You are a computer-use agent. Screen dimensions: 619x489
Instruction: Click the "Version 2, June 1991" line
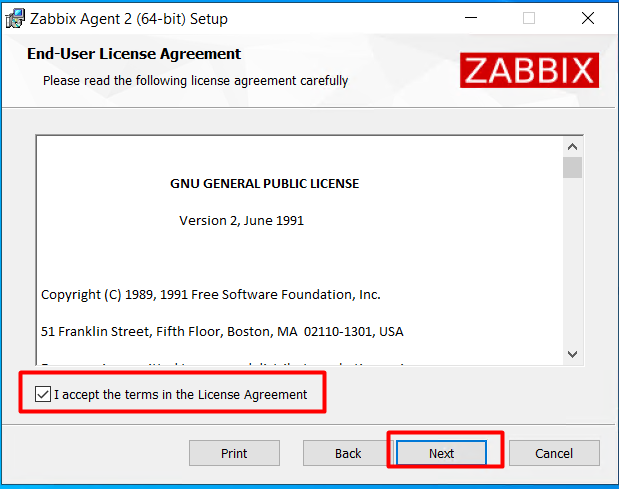(241, 220)
